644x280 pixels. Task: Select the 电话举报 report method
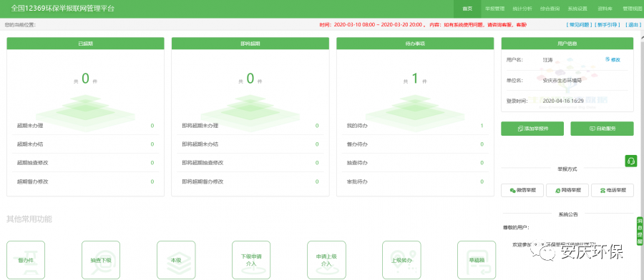[613, 190]
